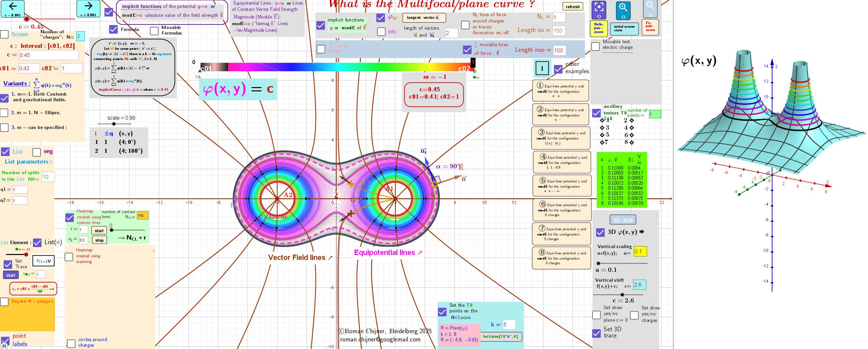Click the red c slider handle

(x=26, y=18)
